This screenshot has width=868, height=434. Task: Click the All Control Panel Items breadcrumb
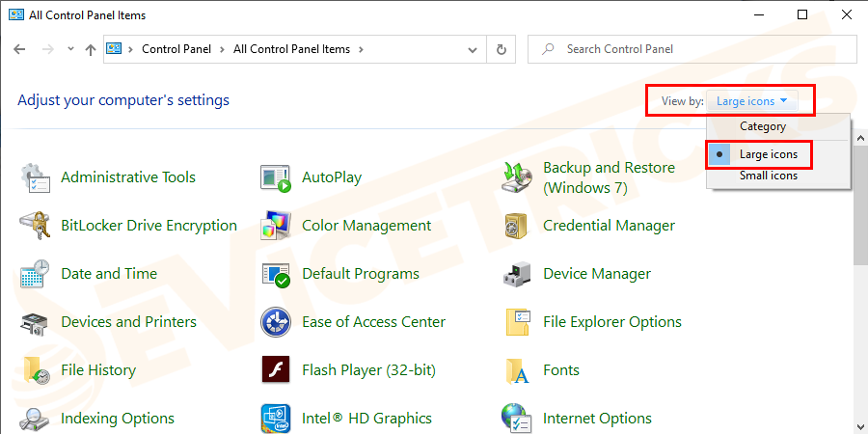click(x=291, y=49)
